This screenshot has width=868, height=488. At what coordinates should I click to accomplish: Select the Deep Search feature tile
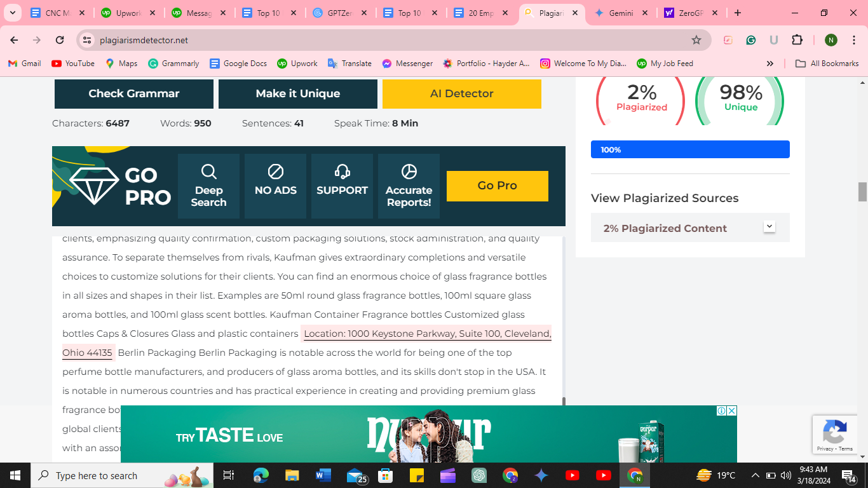208,186
